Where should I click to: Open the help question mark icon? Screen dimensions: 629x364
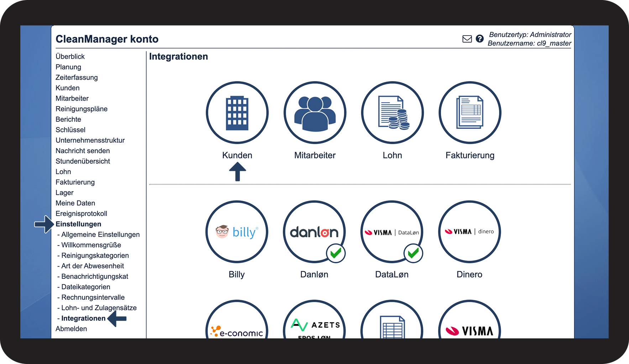(x=479, y=39)
